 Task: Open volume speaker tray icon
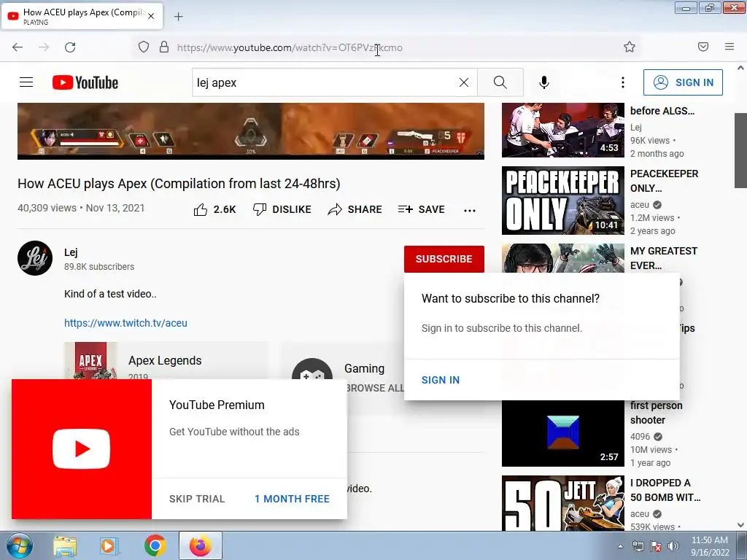(x=673, y=546)
